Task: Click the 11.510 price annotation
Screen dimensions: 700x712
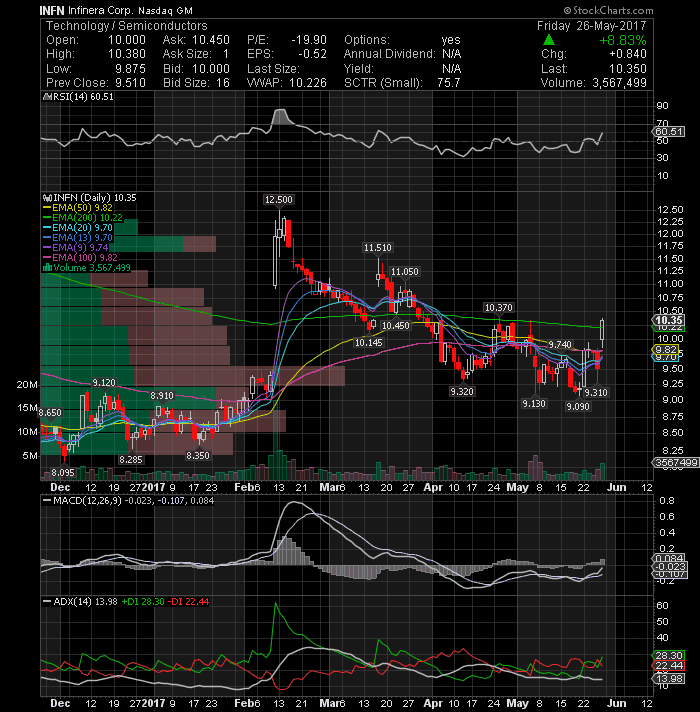Action: (x=377, y=248)
